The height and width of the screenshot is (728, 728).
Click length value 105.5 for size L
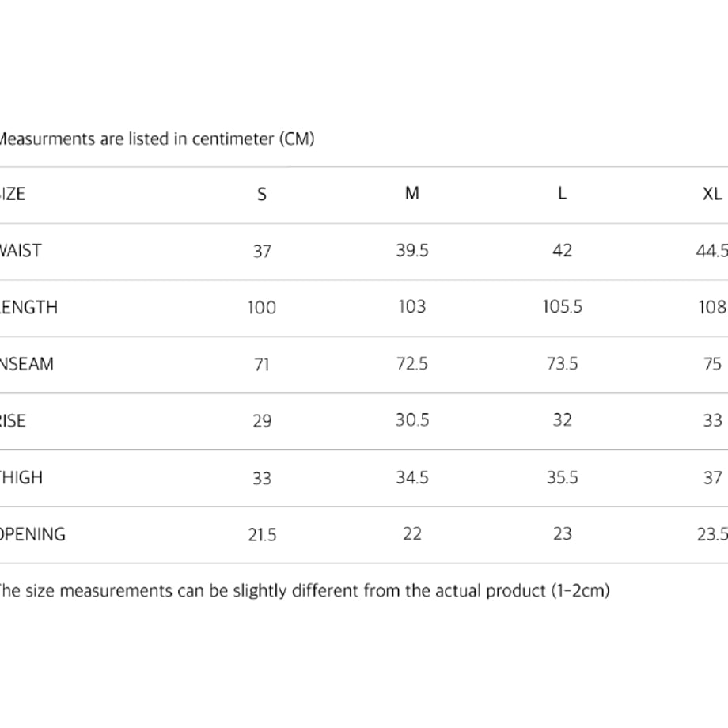[563, 307]
